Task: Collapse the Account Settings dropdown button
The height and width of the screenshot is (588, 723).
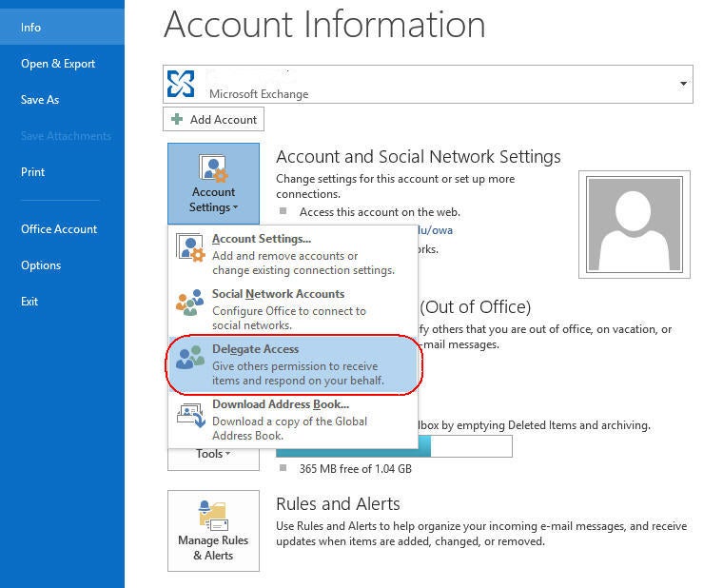Action: point(213,184)
